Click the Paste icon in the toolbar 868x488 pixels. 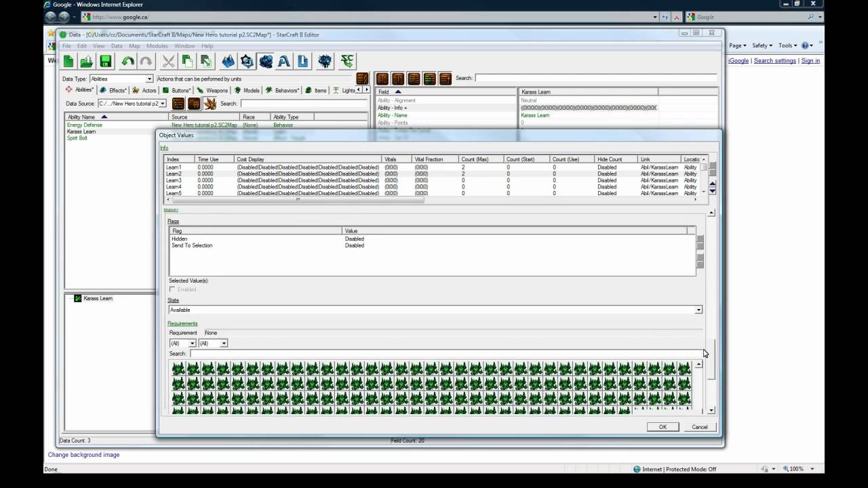click(205, 62)
